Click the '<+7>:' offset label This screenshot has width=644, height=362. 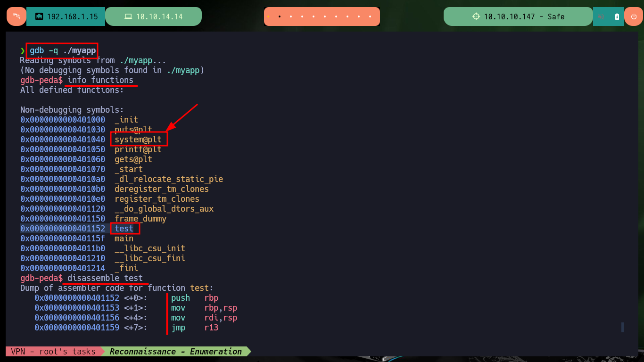click(136, 328)
